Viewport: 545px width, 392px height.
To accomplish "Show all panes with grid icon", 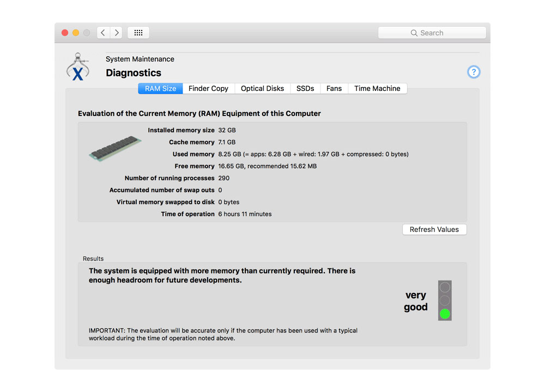I will point(138,33).
